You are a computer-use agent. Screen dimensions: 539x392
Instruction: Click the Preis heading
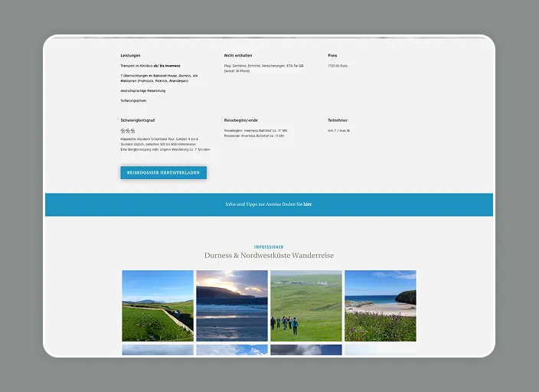pos(332,56)
